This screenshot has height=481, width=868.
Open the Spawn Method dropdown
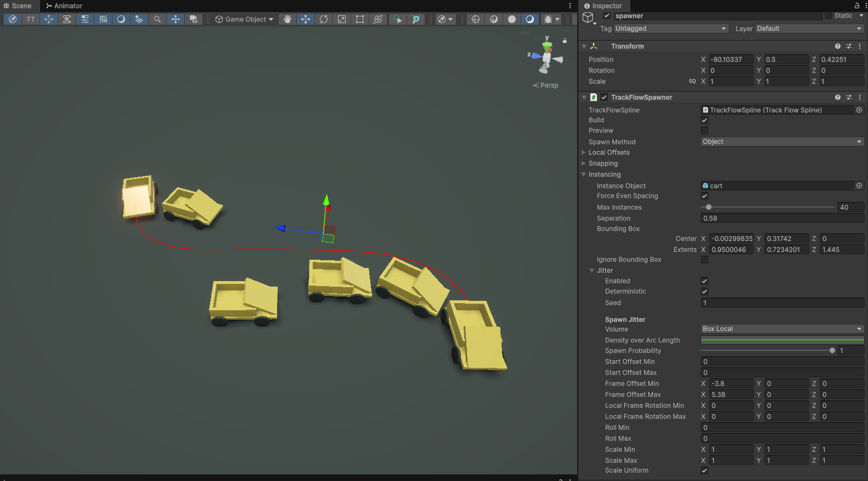(x=782, y=142)
